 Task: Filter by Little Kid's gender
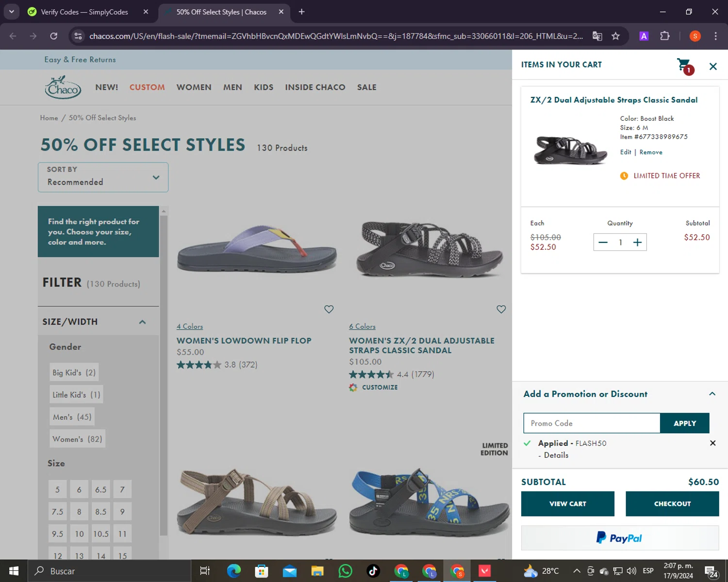[x=76, y=395]
